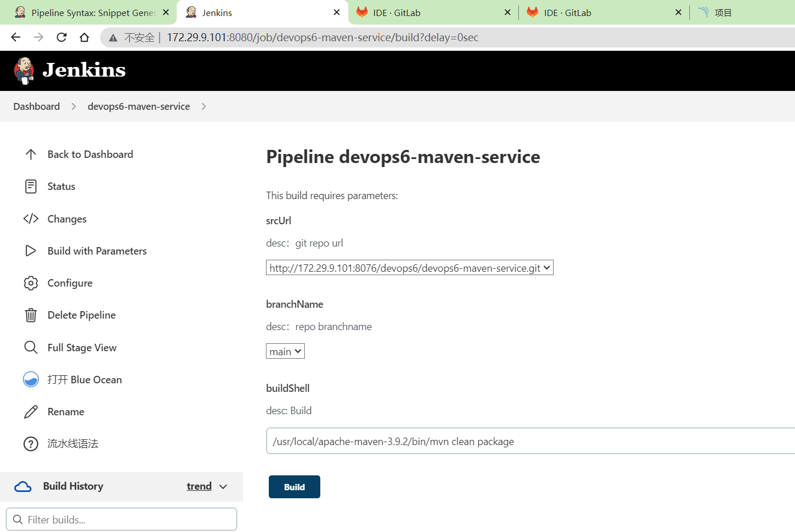The height and width of the screenshot is (532, 795).
Task: Click the srcUrl parameter label
Action: (x=279, y=221)
